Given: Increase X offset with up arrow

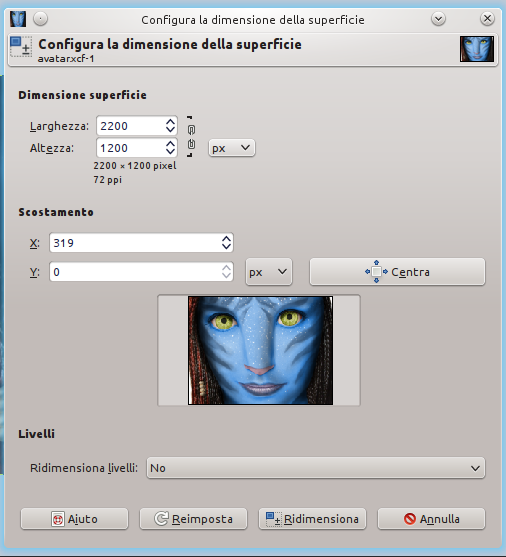Looking at the screenshot, I should (226, 239).
